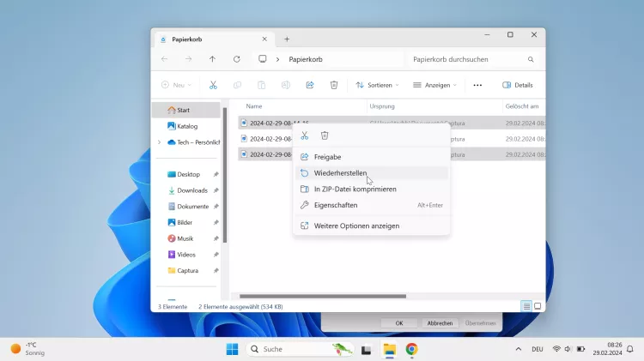Screen dimensions: 644x361
Task: Click Weitere Optionen anzeigen
Action: (356, 226)
